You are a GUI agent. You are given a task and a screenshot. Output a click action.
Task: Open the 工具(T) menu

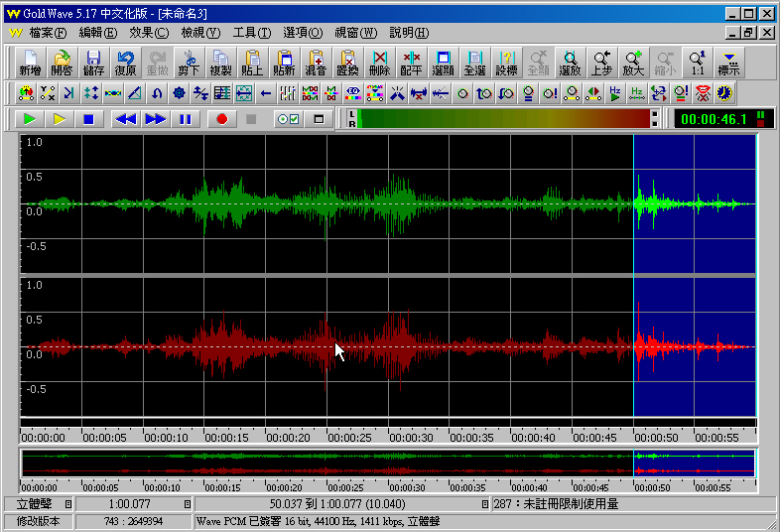(x=252, y=33)
